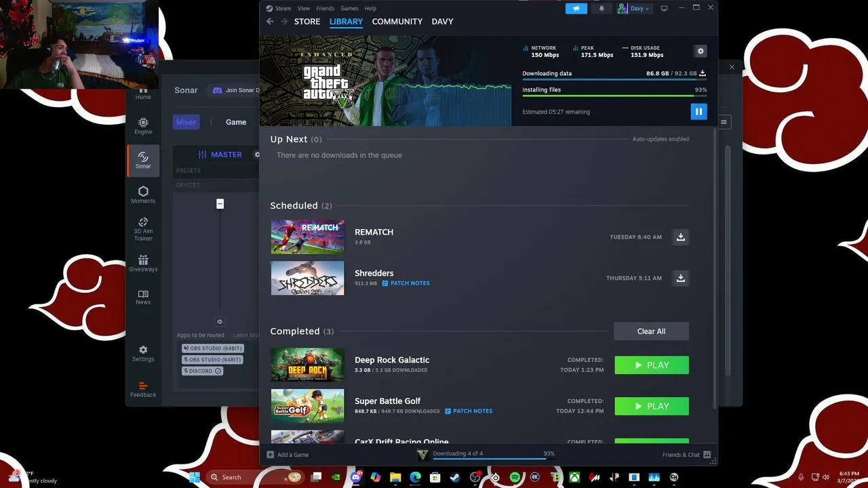Open the Games menu in Steam
The width and height of the screenshot is (868, 488).
click(349, 8)
